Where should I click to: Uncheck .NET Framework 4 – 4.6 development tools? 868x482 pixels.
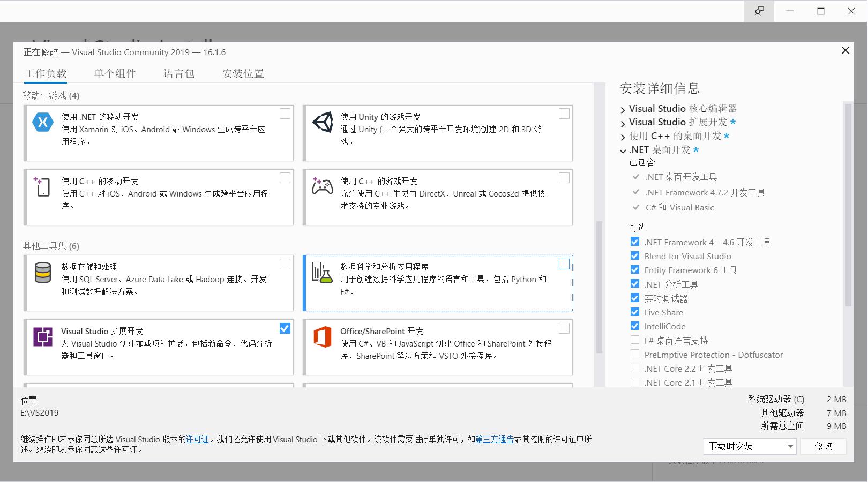point(635,242)
